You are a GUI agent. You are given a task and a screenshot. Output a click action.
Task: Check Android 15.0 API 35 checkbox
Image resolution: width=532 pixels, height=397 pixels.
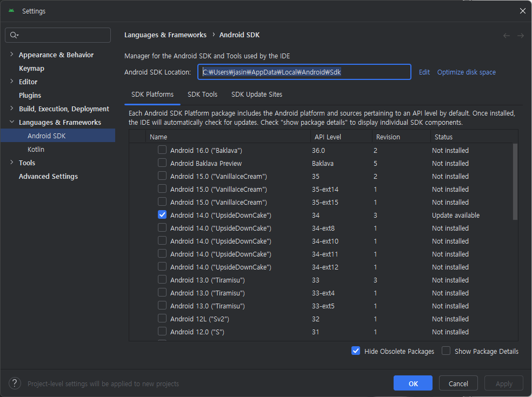(162, 176)
